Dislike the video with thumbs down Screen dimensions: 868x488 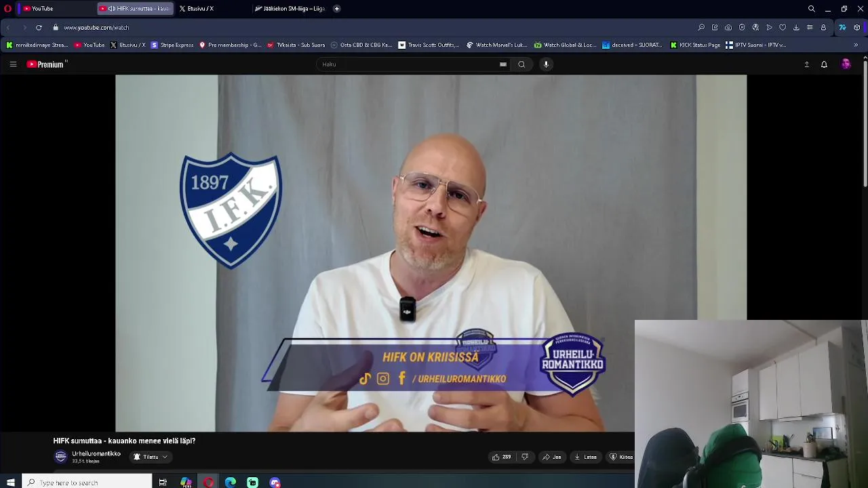tap(525, 457)
